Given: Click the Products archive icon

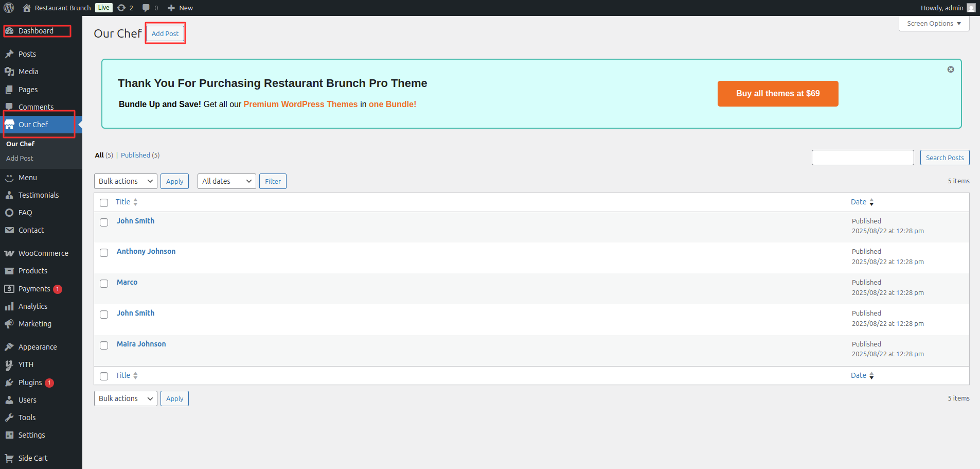Looking at the screenshot, I should tap(9, 271).
